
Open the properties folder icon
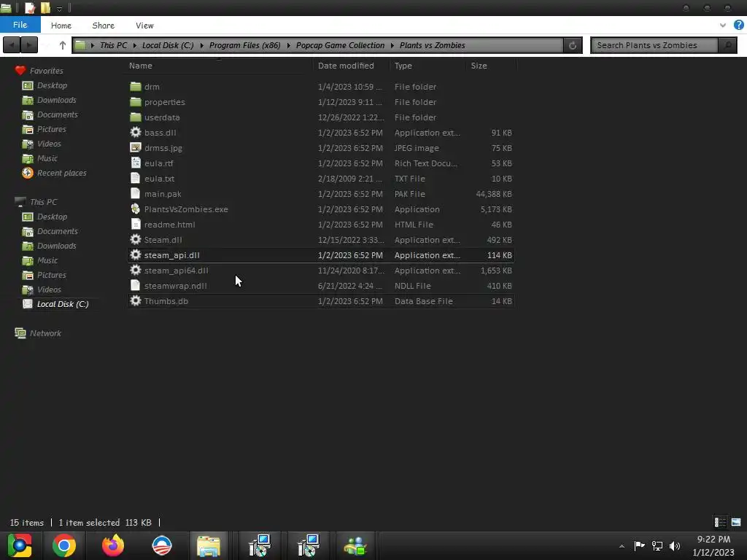[x=136, y=102]
